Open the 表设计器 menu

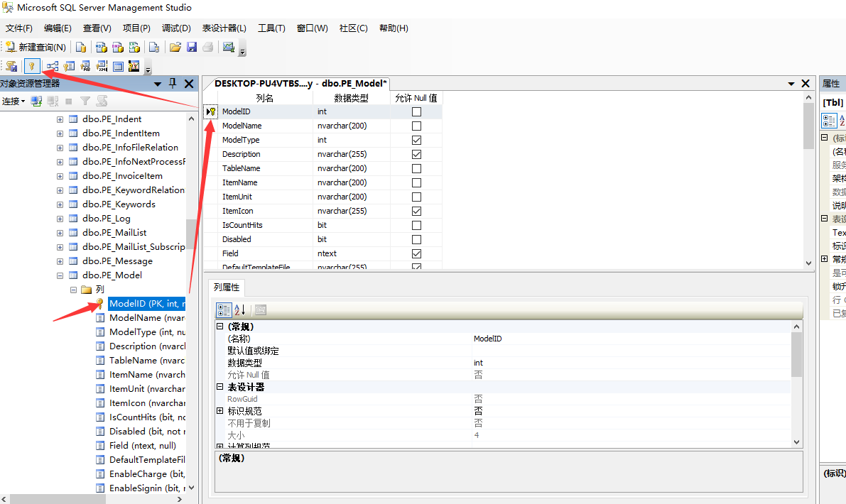[224, 28]
